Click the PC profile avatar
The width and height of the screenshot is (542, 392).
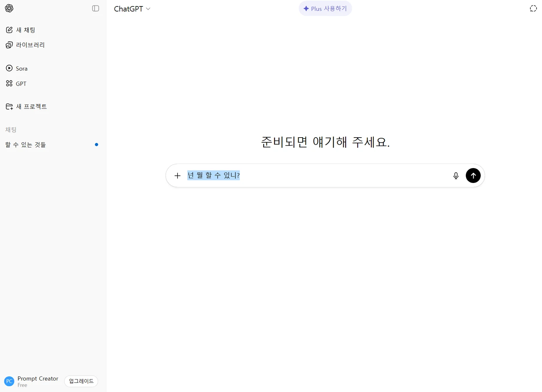point(9,381)
